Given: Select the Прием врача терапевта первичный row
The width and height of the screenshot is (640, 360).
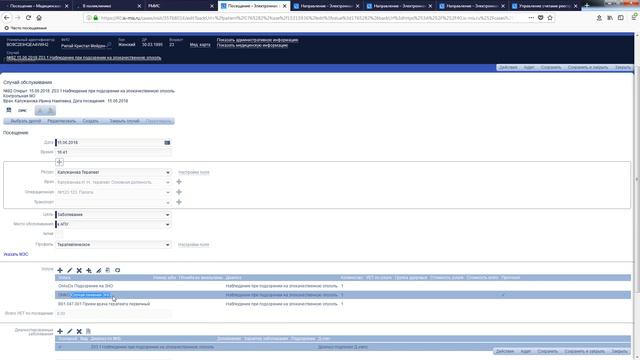Looking at the screenshot, I should tap(343, 304).
